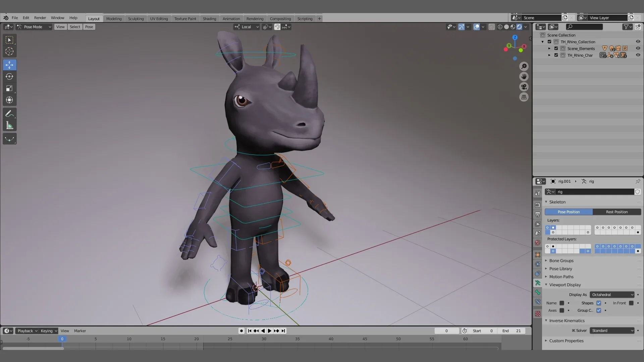
Task: Click the End frame field 21
Action: coord(511,331)
